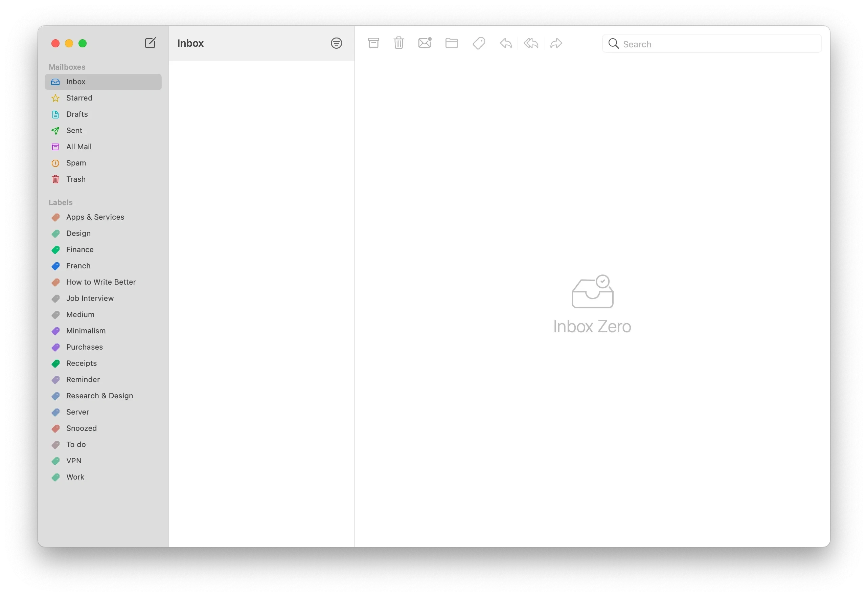Click the forward message arrow icon
The image size is (868, 597).
coord(556,43)
